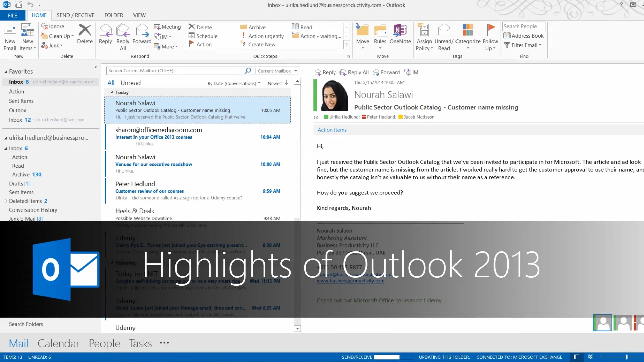Open People in the navigation bar

(104, 343)
